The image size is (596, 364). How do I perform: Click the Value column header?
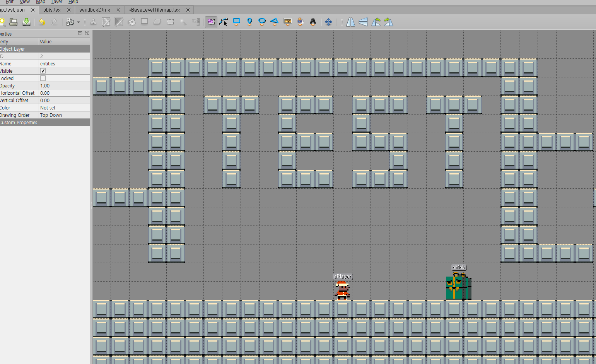(64, 41)
